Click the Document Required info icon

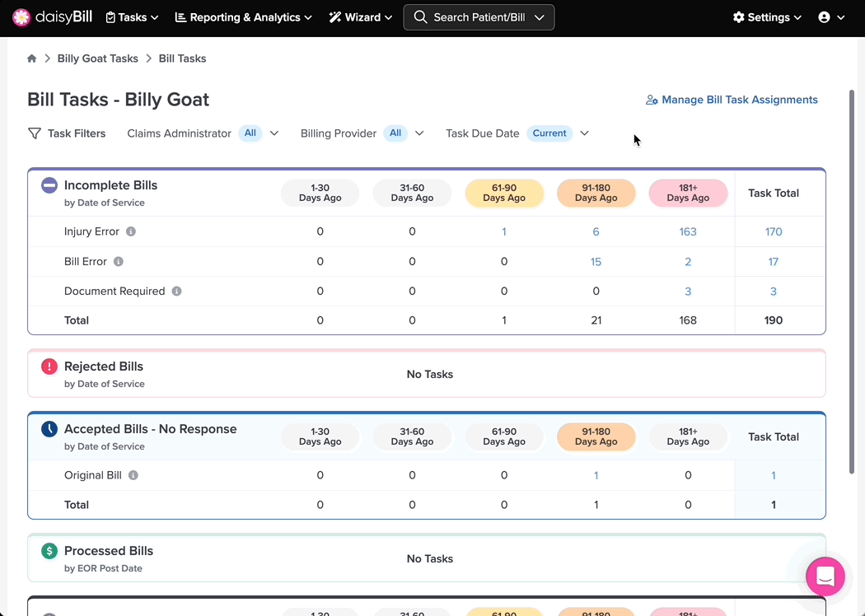click(x=176, y=292)
